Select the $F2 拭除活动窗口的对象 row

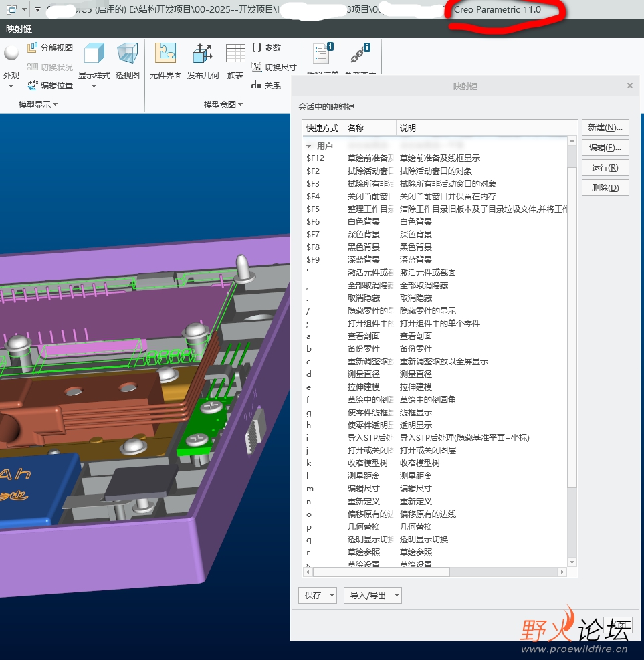pyautogui.click(x=435, y=171)
